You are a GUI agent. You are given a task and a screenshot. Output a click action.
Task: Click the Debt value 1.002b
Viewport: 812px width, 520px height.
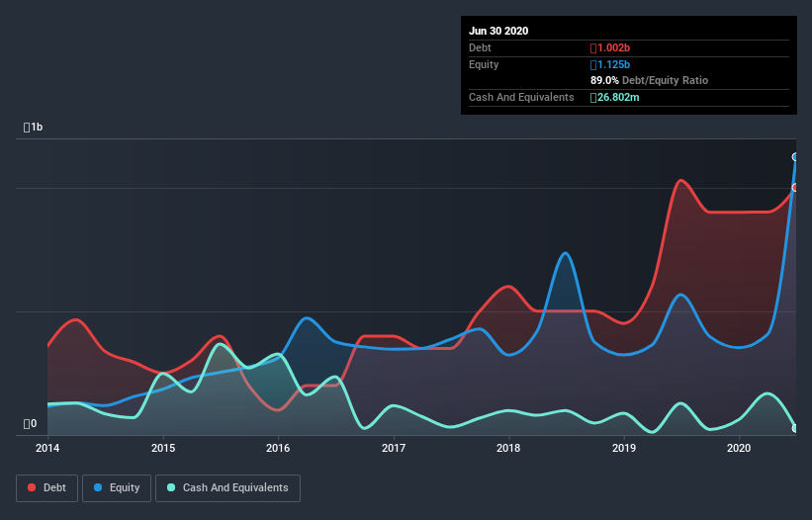tap(610, 48)
